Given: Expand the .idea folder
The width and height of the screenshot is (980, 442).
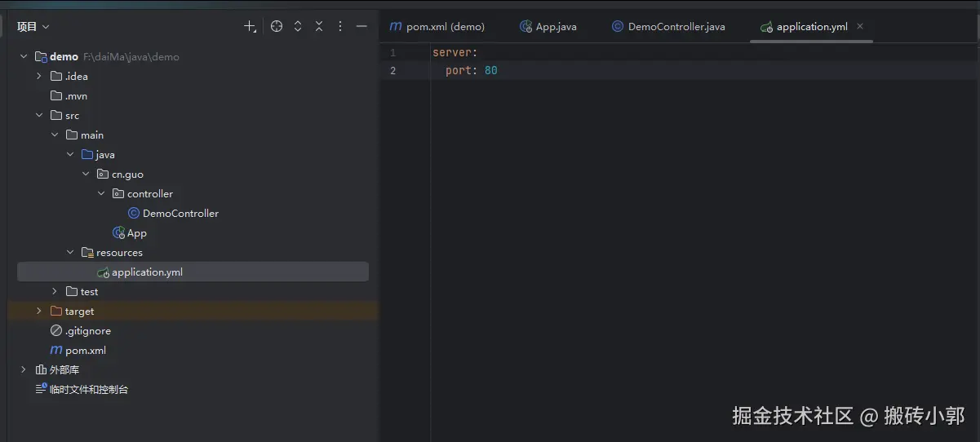Looking at the screenshot, I should click(39, 77).
